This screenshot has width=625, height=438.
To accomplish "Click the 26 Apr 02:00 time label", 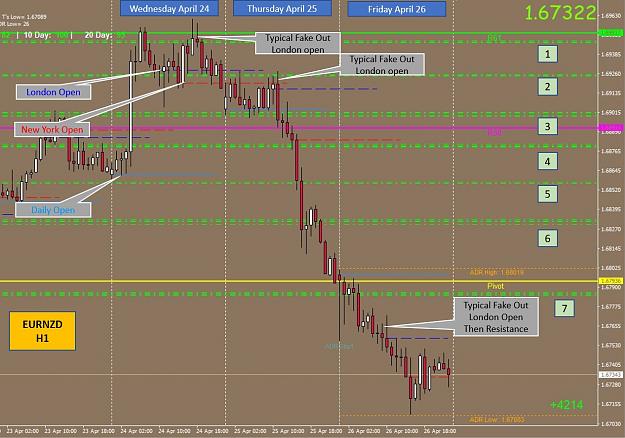I will pyautogui.click(x=364, y=431).
